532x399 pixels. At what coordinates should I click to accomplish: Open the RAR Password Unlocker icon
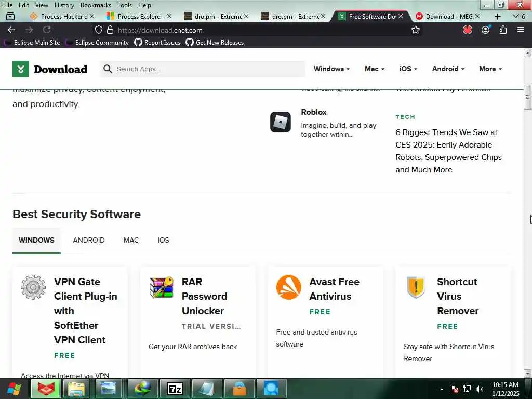(162, 287)
